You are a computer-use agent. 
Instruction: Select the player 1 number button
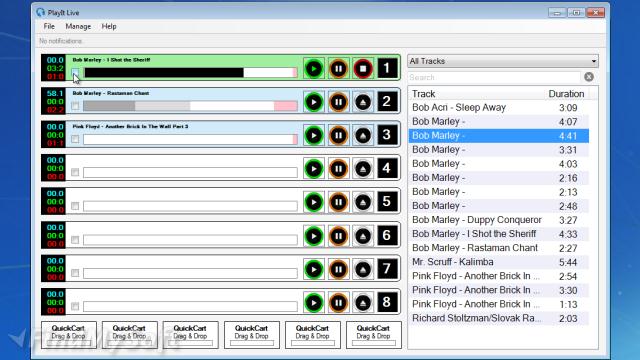coord(387,68)
